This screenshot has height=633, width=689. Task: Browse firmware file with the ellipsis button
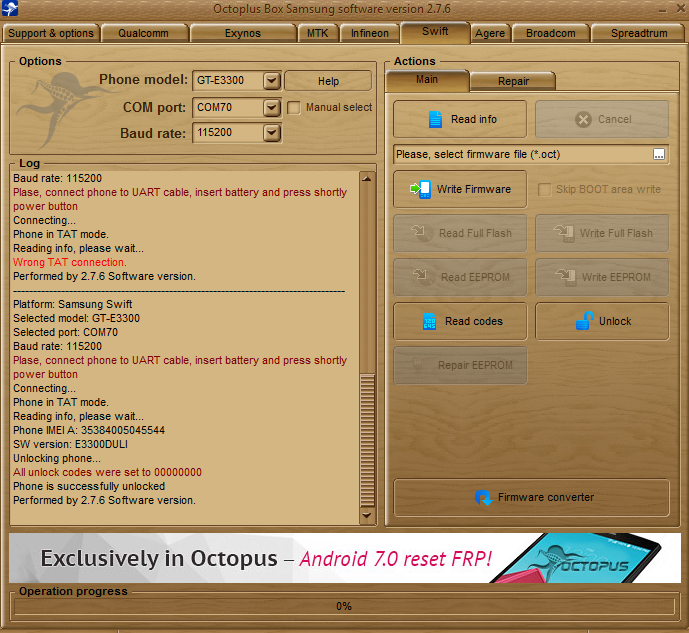(x=659, y=154)
